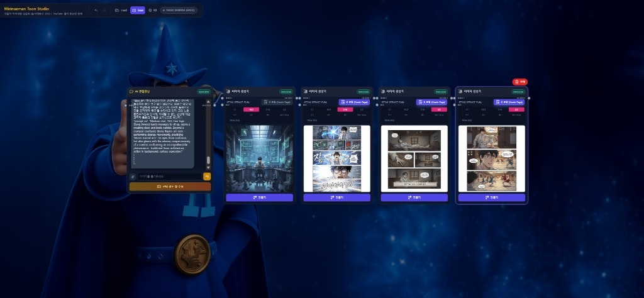Select the pink highlighted ratio on the blue action comic card

coord(345,109)
